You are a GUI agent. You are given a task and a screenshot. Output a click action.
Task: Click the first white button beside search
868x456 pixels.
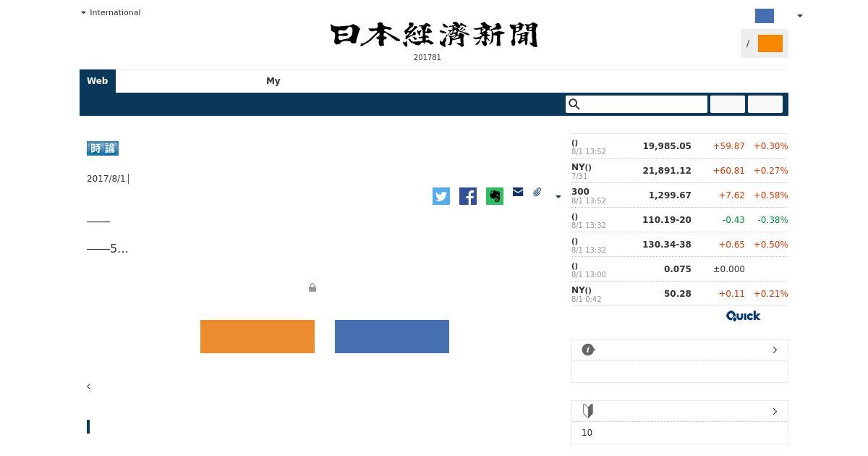728,104
